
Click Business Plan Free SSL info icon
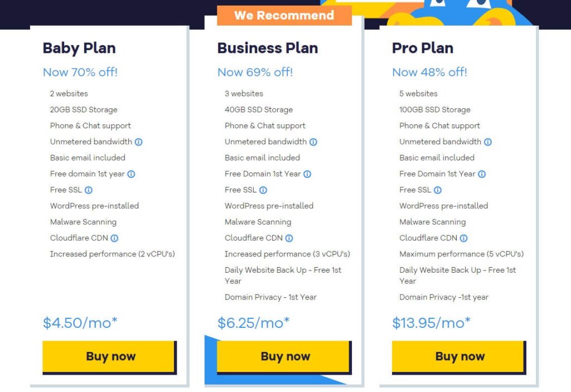263,190
